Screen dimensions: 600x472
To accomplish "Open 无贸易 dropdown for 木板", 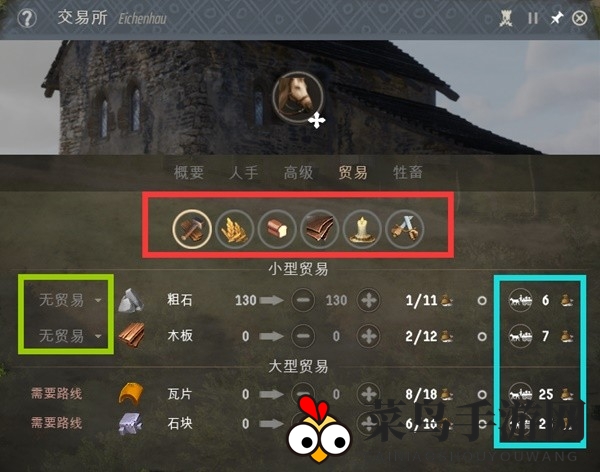I will point(70,336).
